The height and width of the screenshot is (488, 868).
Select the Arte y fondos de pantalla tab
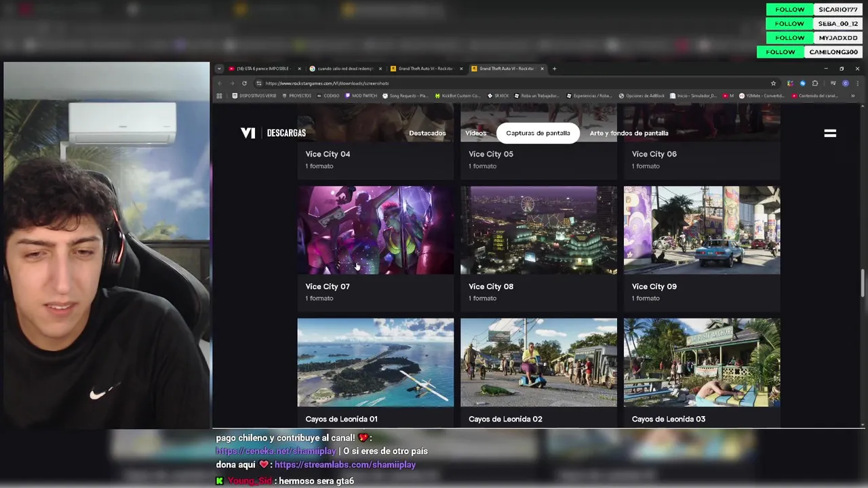[x=629, y=133]
